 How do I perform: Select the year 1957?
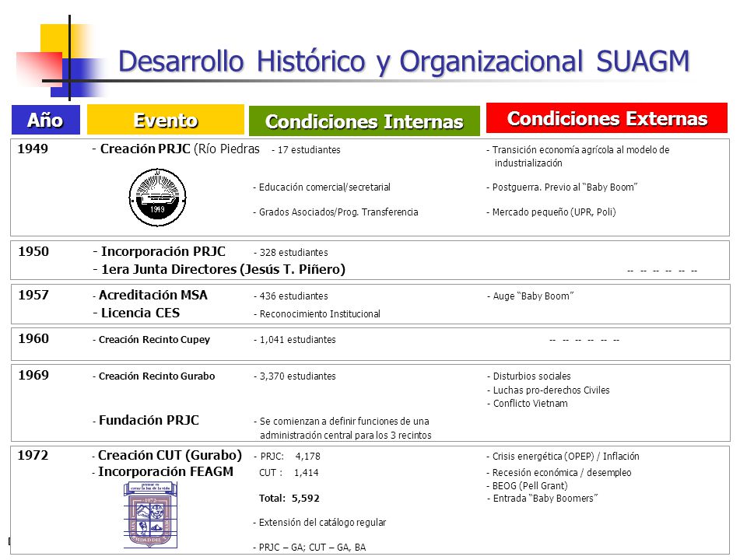point(33,295)
